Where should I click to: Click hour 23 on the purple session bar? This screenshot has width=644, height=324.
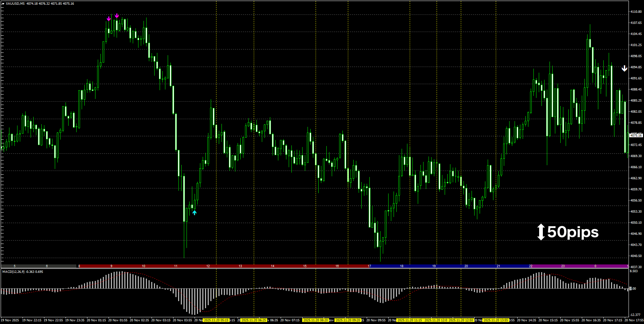tap(563, 266)
